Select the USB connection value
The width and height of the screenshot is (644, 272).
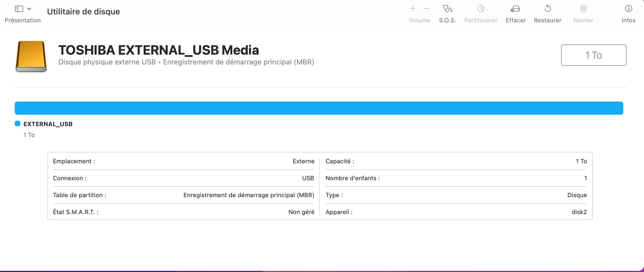308,178
